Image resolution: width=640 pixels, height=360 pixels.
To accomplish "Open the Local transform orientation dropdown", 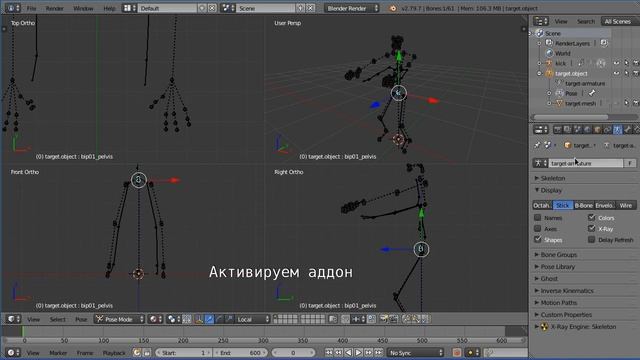I will (x=253, y=319).
